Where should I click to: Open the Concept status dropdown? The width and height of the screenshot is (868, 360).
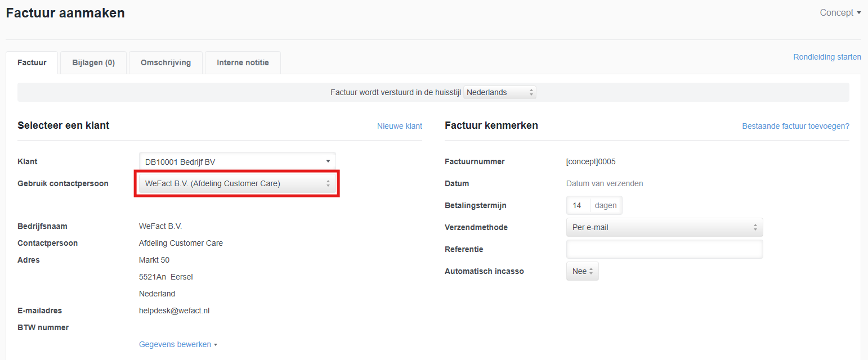coord(840,13)
